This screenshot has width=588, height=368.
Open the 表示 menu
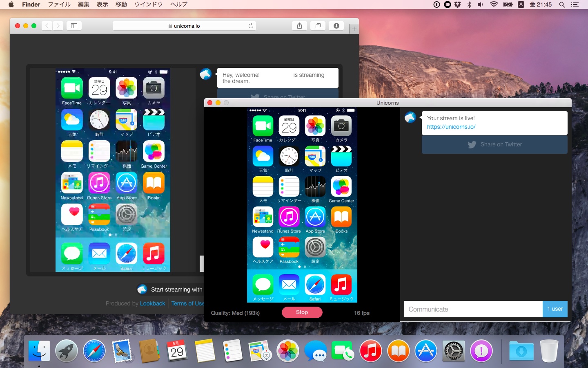point(102,4)
